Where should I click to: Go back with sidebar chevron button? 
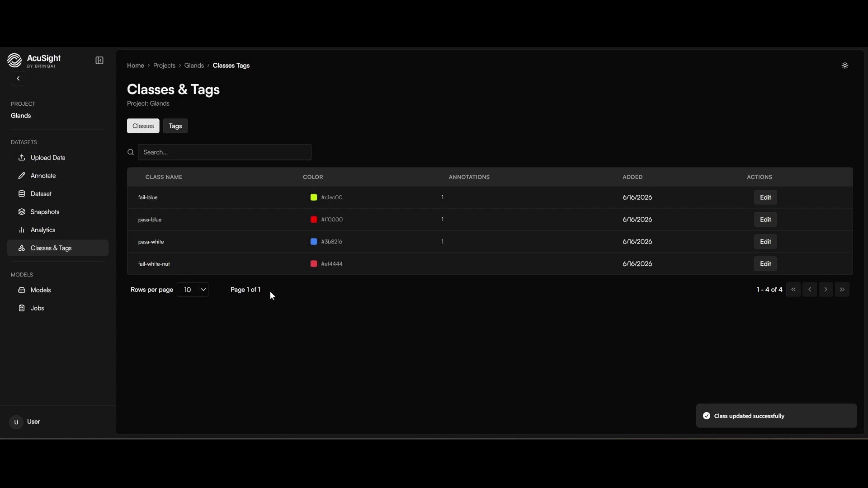(18, 79)
